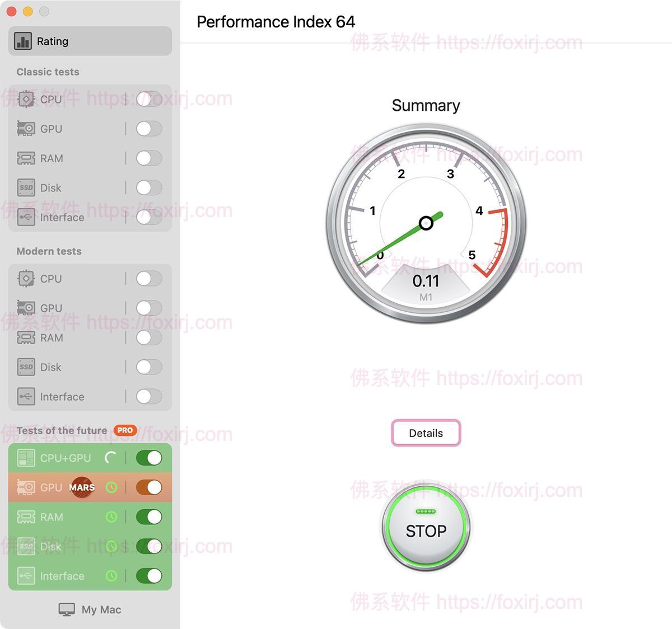Click the PRO badge next to Tests of the future
This screenshot has height=629, width=672.
pyautogui.click(x=124, y=430)
